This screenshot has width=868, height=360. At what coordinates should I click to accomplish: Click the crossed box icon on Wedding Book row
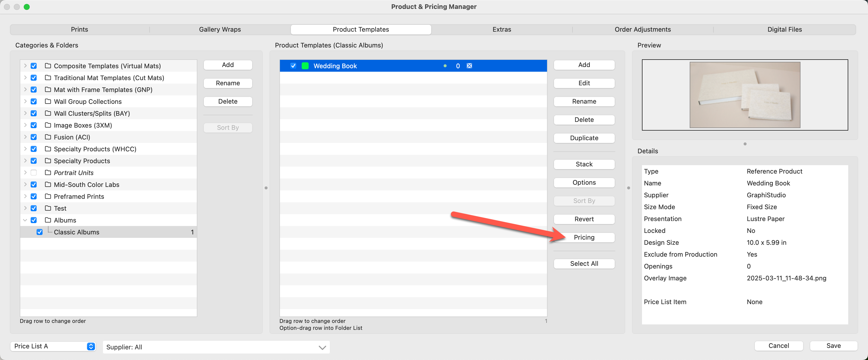pyautogui.click(x=469, y=66)
